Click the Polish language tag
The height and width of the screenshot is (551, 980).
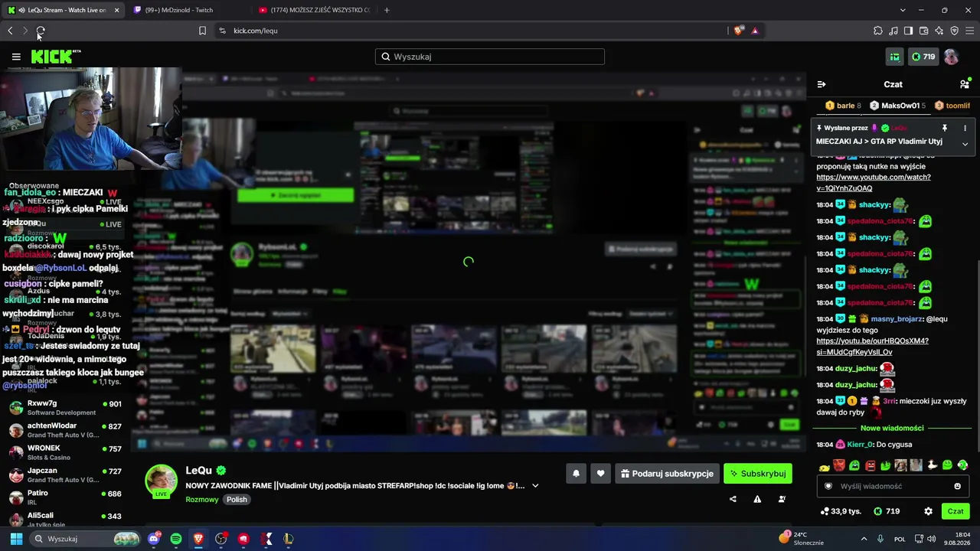[x=237, y=500]
